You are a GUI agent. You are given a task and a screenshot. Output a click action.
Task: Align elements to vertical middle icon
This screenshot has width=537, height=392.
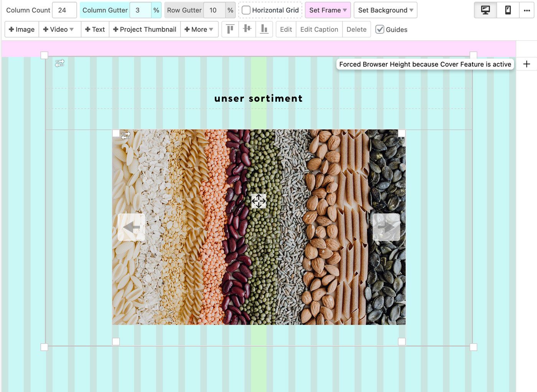(x=247, y=29)
